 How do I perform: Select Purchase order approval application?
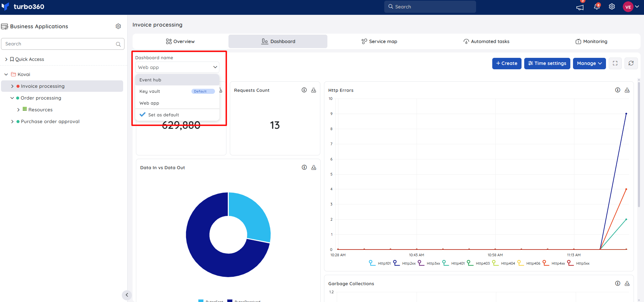pyautogui.click(x=50, y=121)
